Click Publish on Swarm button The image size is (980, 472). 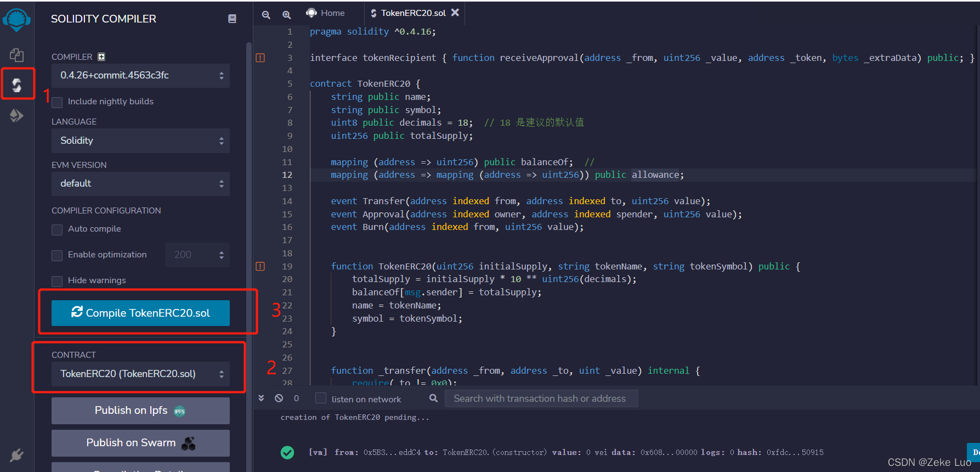coord(140,443)
